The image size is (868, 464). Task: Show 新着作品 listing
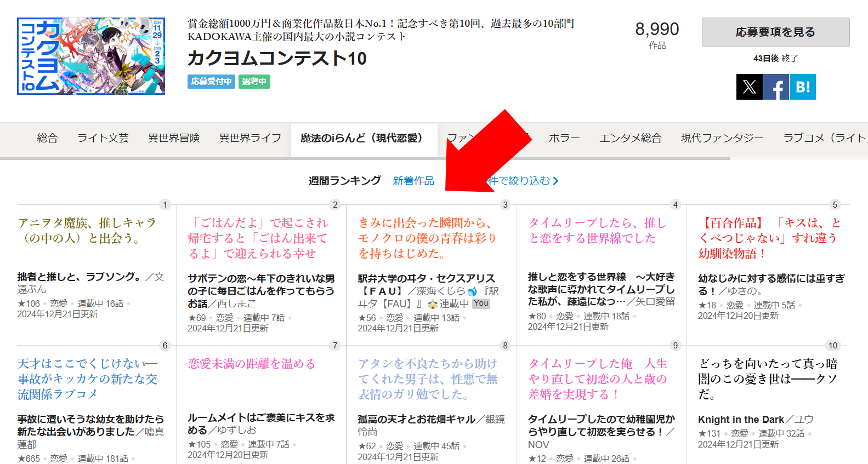pos(413,181)
